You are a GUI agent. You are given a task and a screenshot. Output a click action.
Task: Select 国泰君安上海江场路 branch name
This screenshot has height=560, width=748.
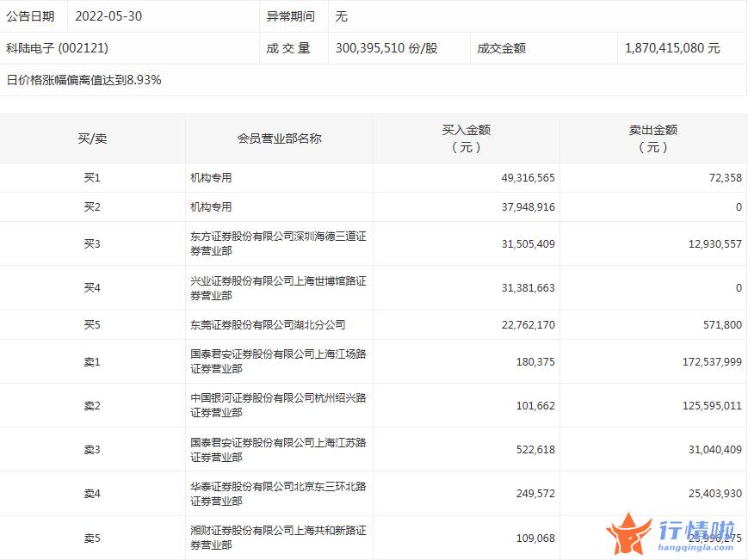(x=278, y=361)
